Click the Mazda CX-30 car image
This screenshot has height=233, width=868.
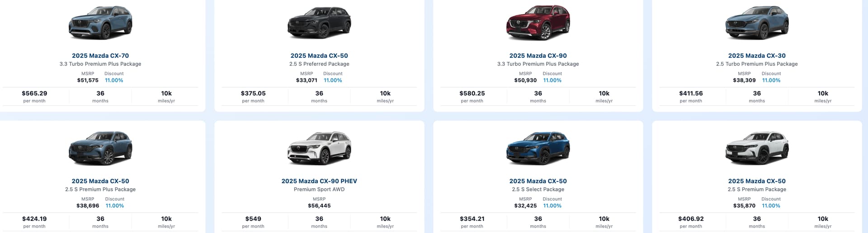point(757,24)
